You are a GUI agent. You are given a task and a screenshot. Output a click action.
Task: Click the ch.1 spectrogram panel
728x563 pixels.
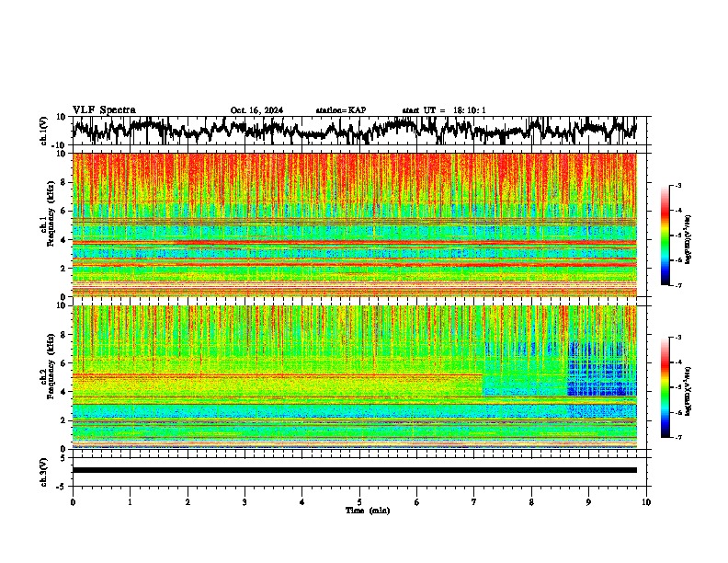click(x=354, y=224)
